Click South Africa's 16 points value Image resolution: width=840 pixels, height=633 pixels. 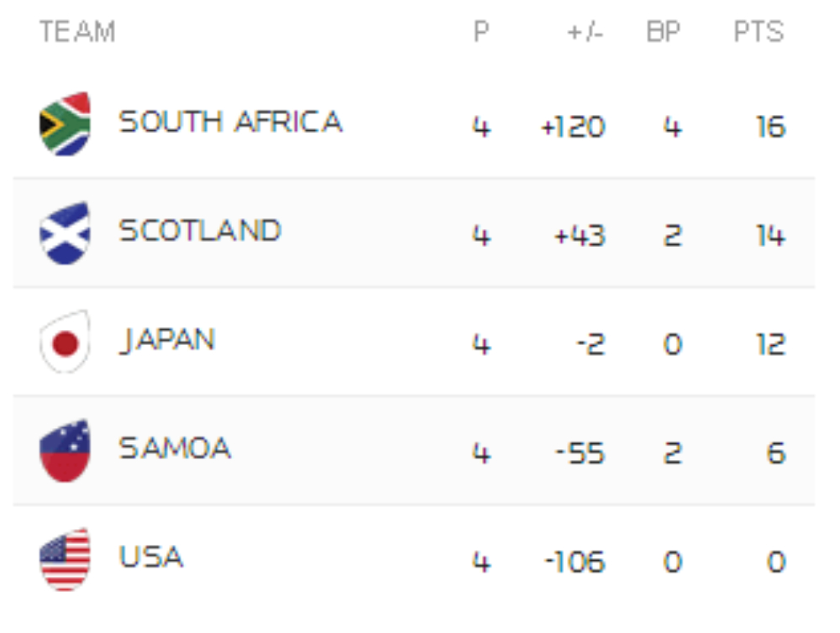[x=769, y=128]
